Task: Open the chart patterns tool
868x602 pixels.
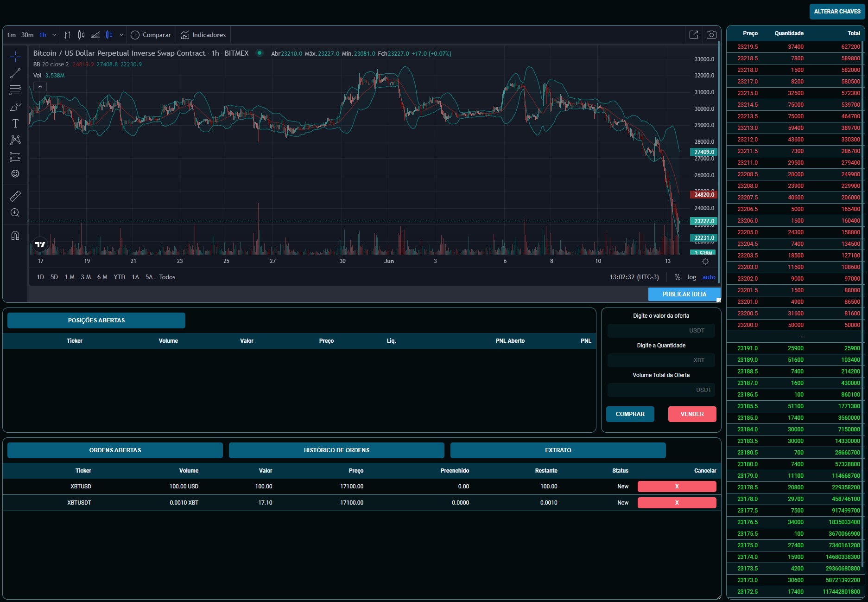Action: pyautogui.click(x=15, y=140)
